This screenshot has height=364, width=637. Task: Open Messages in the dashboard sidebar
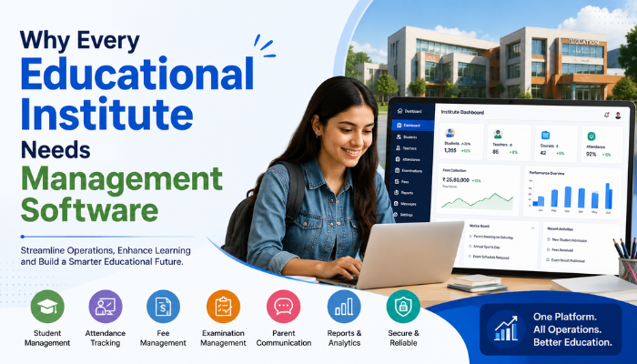pyautogui.click(x=405, y=204)
